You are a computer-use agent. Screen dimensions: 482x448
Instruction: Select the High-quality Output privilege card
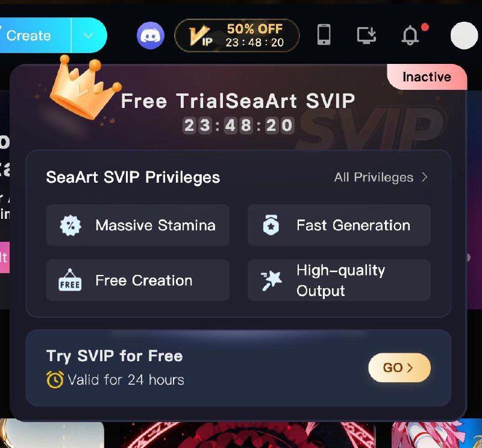(339, 280)
